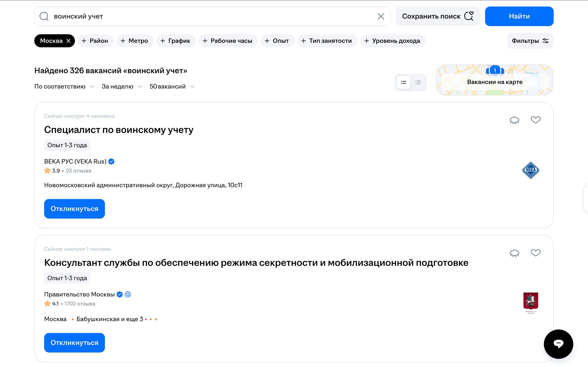Save this search with Сохранить поиск
588x367 pixels.
point(438,16)
